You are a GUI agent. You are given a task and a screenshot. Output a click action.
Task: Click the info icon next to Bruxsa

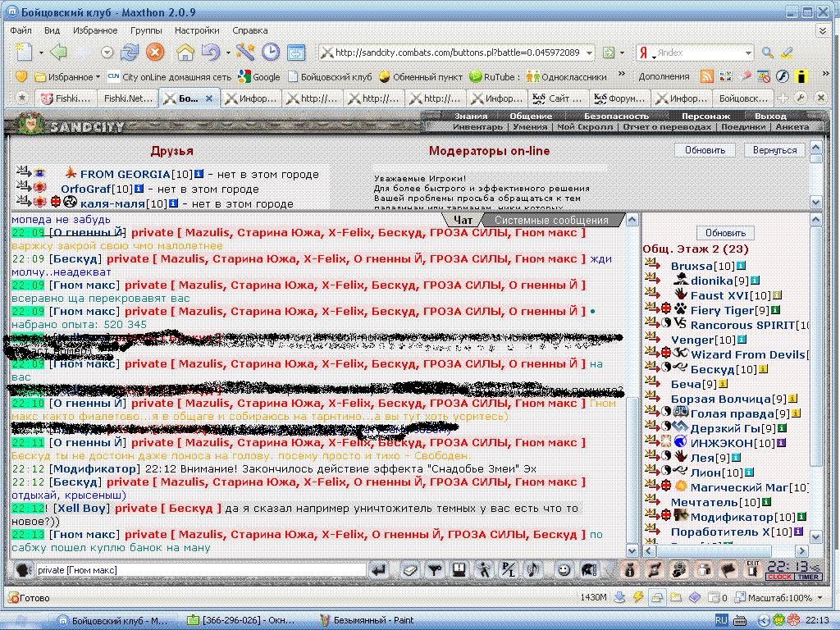pos(741,266)
